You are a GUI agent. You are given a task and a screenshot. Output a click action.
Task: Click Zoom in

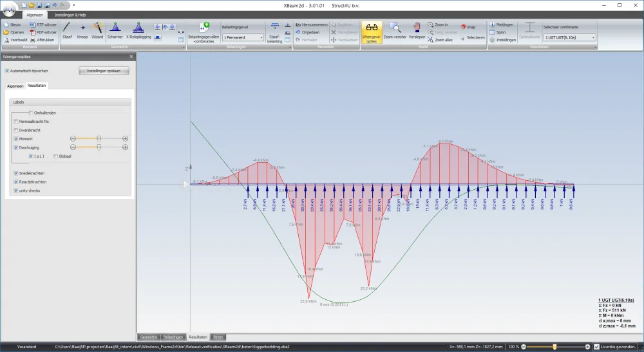click(438, 24)
